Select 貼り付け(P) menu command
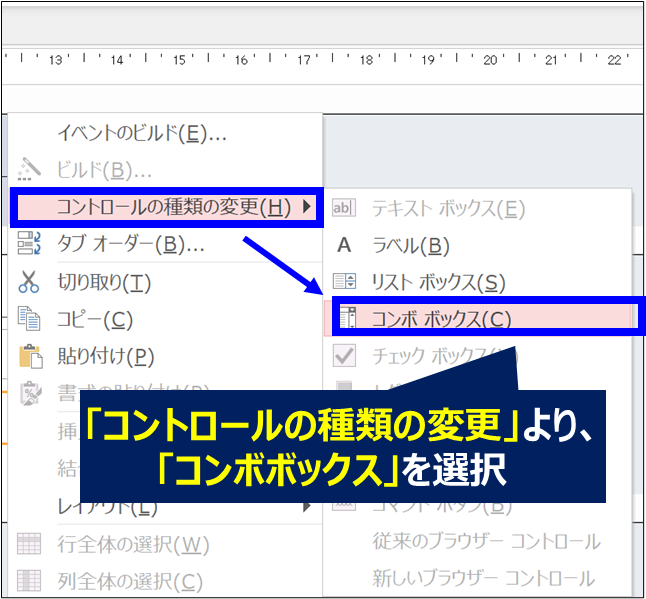 [x=105, y=356]
